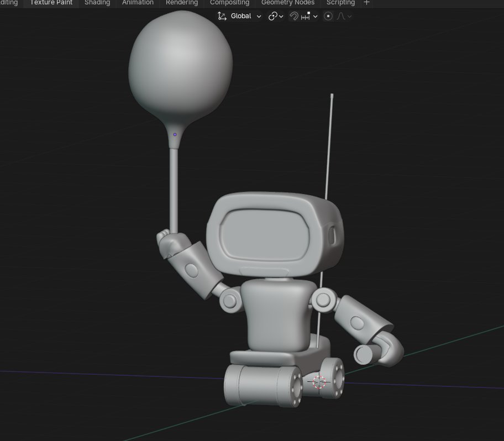This screenshot has width=504, height=441.
Task: Click the red-white 3D cursor in the viewport
Action: [x=319, y=382]
